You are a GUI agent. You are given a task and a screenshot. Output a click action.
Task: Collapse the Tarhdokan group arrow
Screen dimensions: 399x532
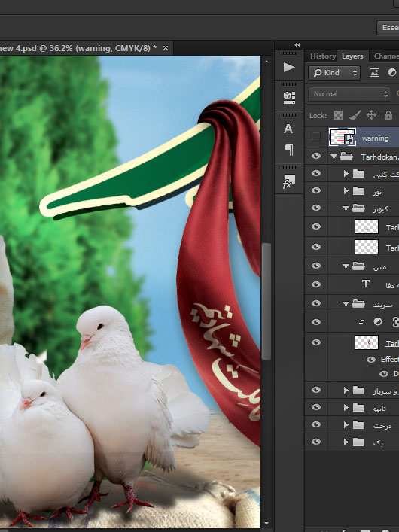coord(334,157)
